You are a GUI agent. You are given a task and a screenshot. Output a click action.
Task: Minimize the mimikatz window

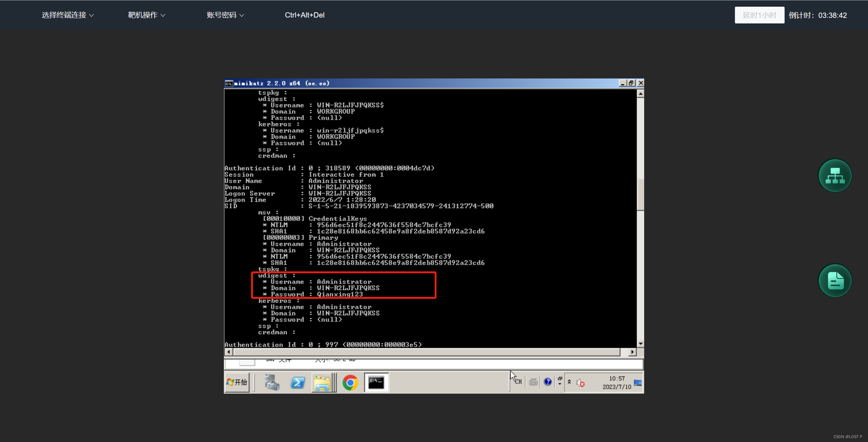[x=622, y=83]
